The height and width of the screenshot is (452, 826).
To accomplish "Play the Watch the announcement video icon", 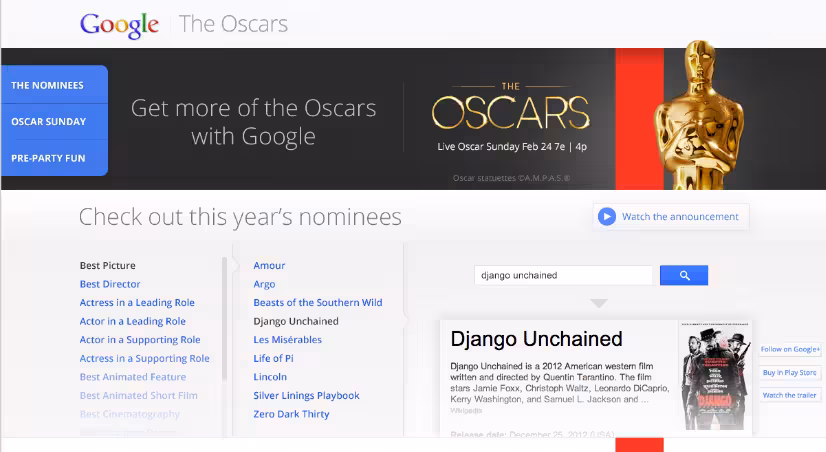I will [x=607, y=217].
